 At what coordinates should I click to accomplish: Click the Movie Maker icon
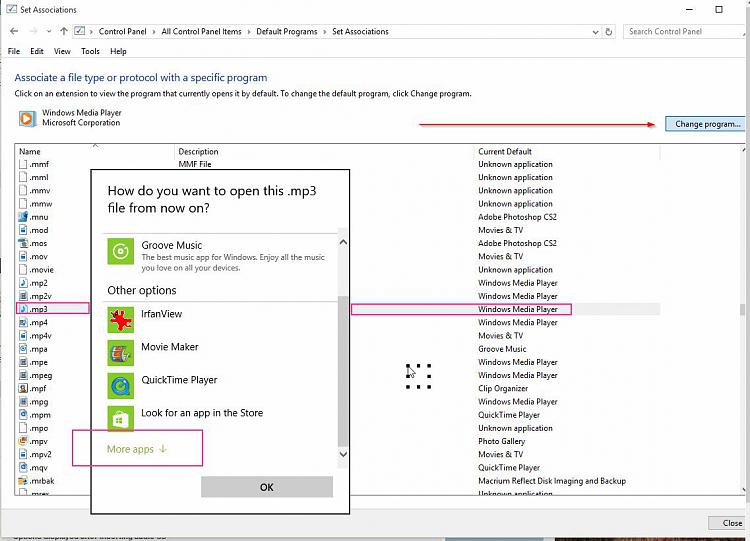121,353
